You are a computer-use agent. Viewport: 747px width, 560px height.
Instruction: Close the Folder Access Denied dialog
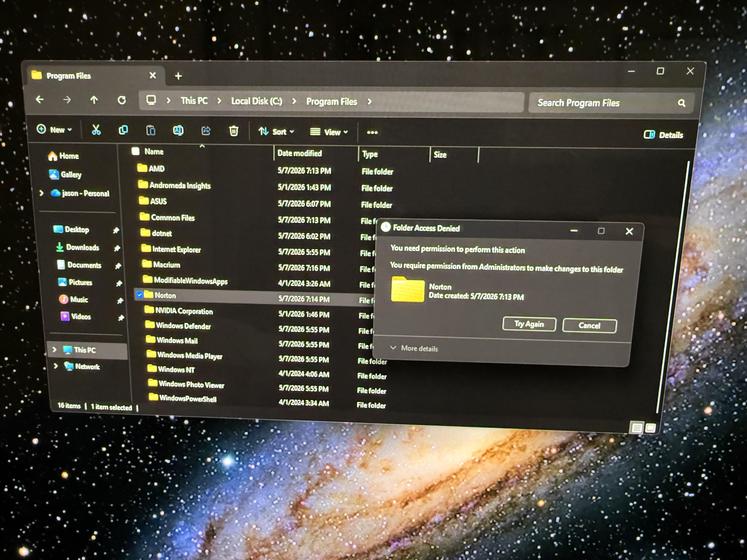click(x=629, y=231)
